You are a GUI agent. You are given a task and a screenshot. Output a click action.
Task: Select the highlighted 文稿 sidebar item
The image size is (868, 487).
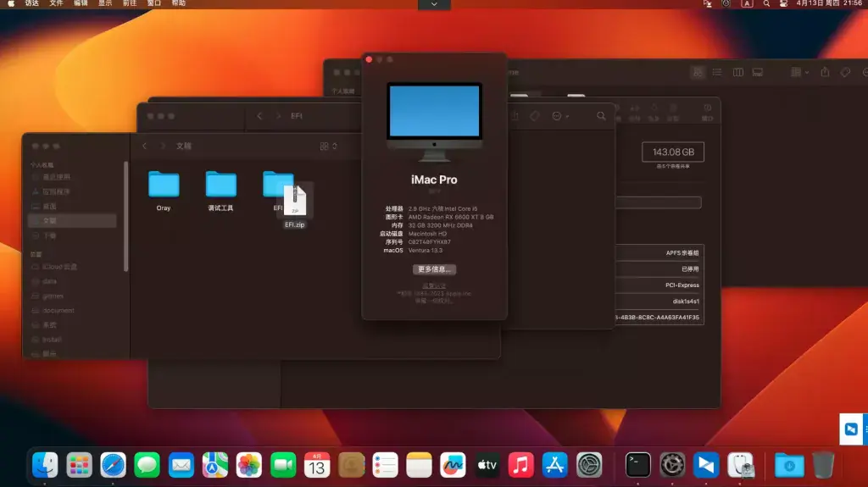[x=72, y=221]
